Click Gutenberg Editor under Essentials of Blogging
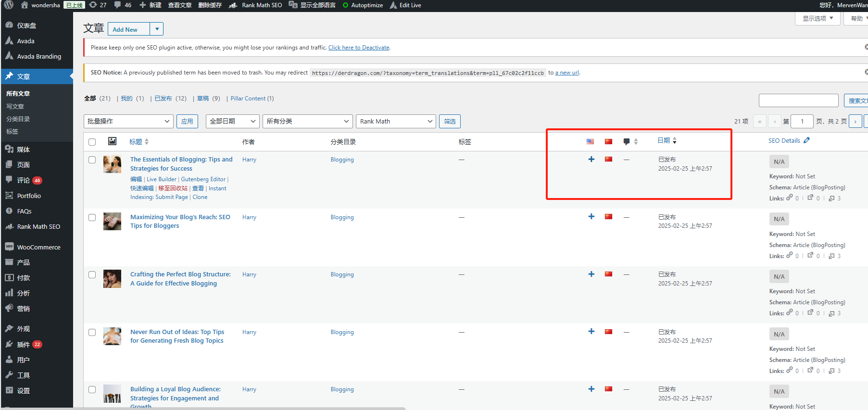Image resolution: width=868 pixels, height=410 pixels. click(203, 179)
